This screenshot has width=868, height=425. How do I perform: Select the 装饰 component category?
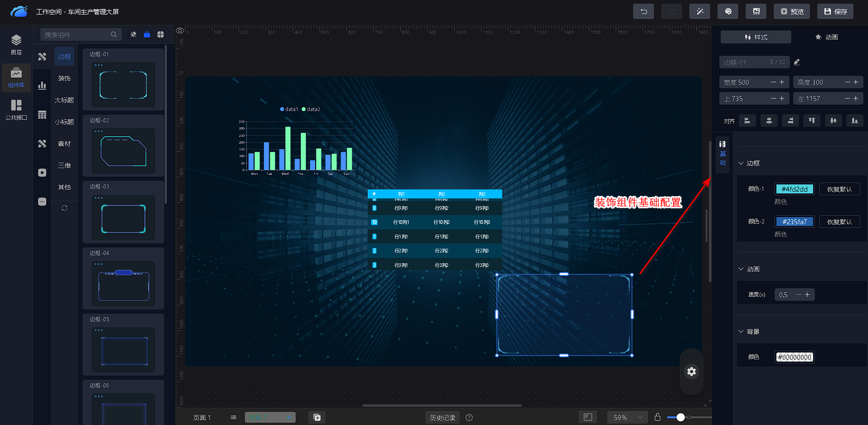(x=64, y=78)
